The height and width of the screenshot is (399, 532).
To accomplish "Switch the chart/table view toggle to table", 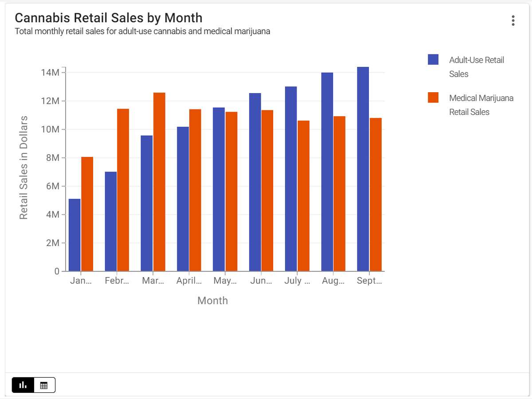I will click(x=44, y=385).
